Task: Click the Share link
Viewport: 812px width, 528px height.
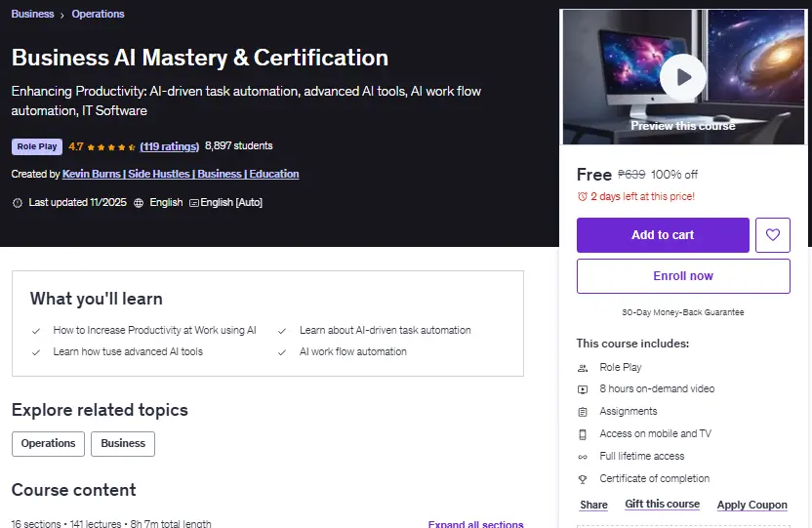Action: point(593,505)
